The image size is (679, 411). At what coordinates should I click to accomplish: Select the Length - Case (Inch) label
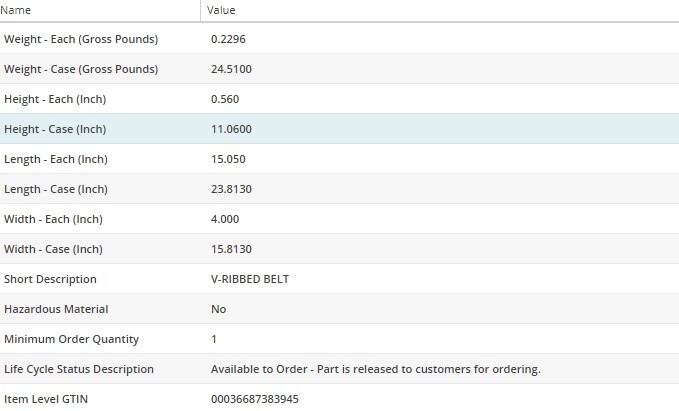(55, 189)
